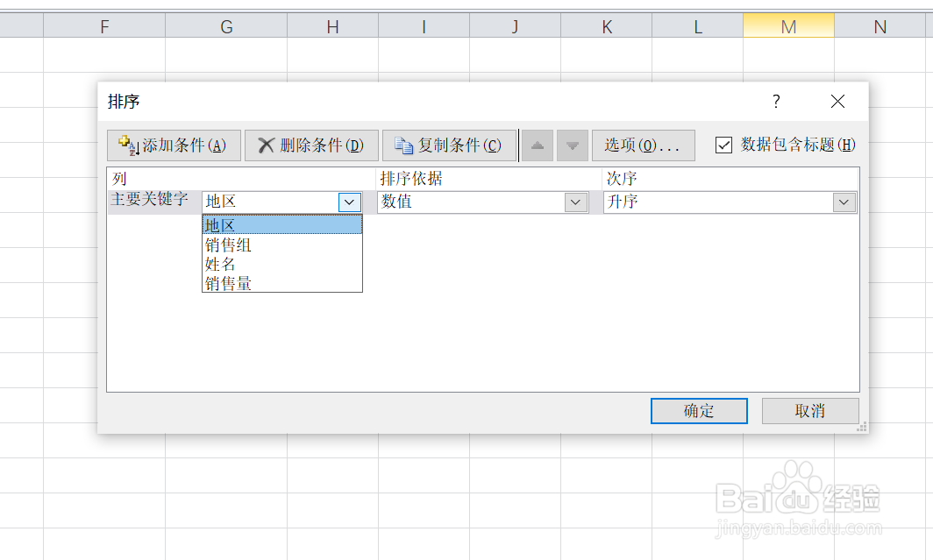Collapse the 主要关键字 column dropdown arrow
Image resolution: width=933 pixels, height=560 pixels.
[349, 202]
